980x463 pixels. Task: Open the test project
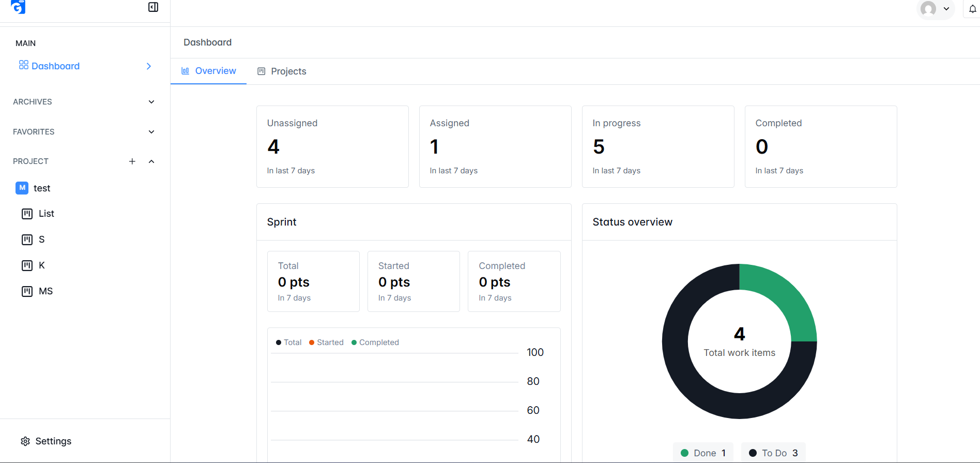pos(42,188)
